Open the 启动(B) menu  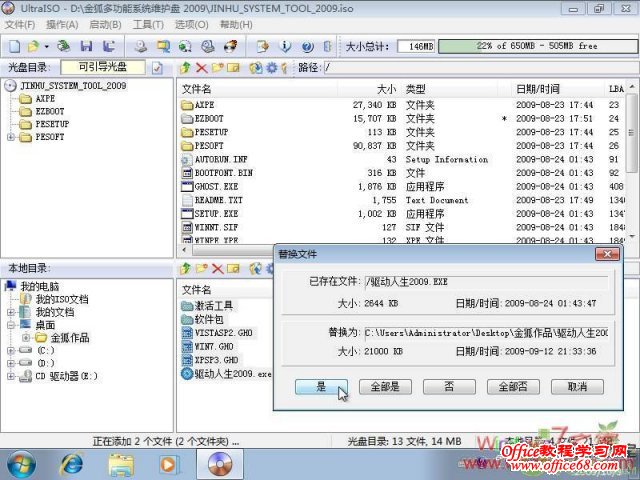105,24
